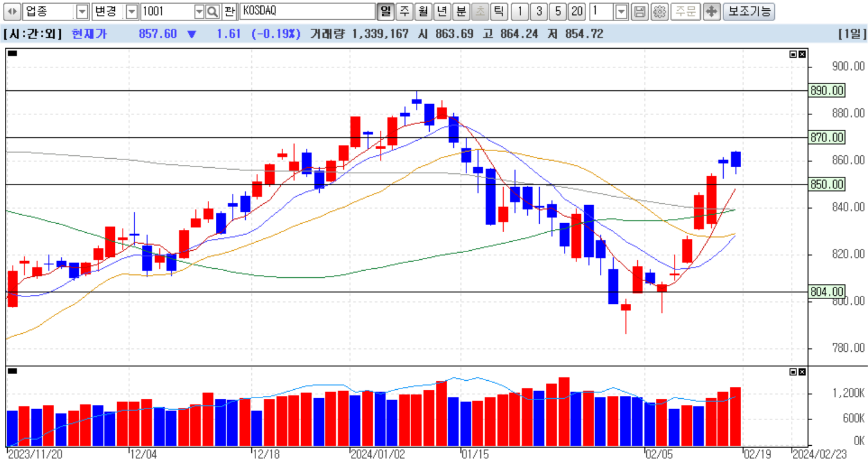Click the 864.24 high price value
868x462 pixels.
[519, 34]
